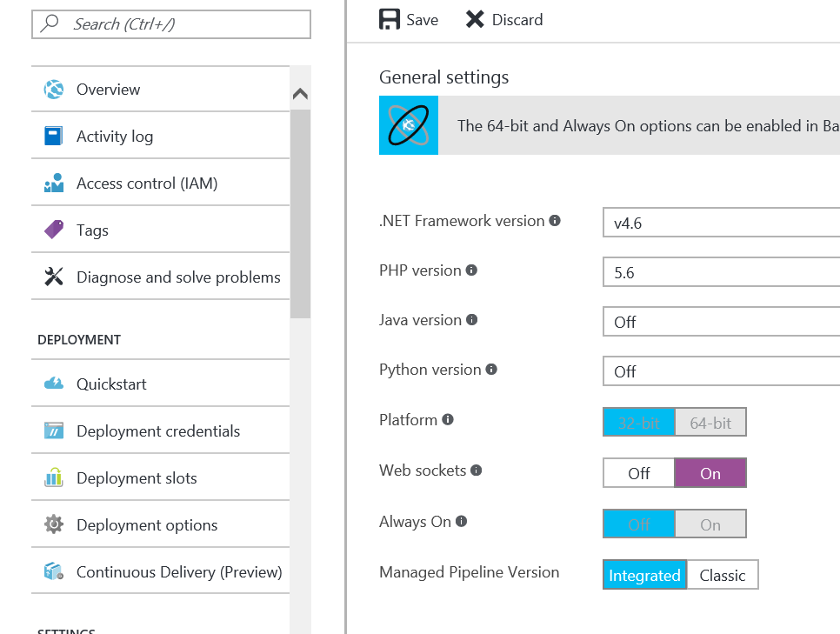Image resolution: width=840 pixels, height=634 pixels.
Task: Click the Activity log icon
Action: pyautogui.click(x=54, y=135)
